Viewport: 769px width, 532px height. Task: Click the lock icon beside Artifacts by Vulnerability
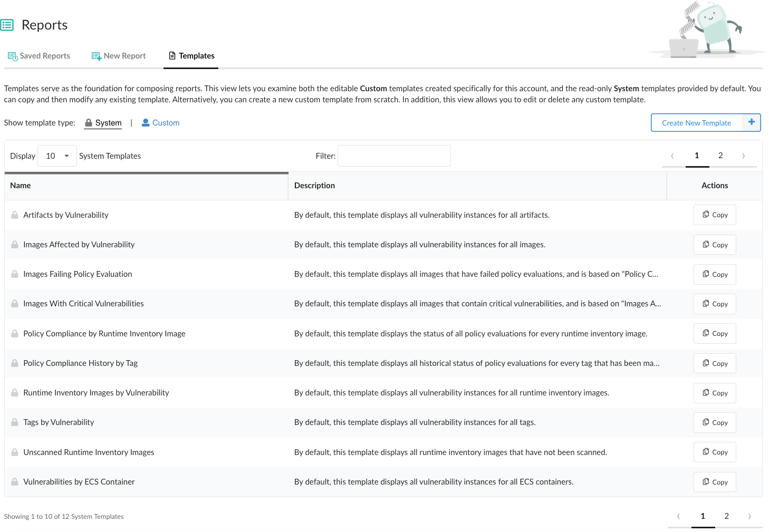[15, 215]
